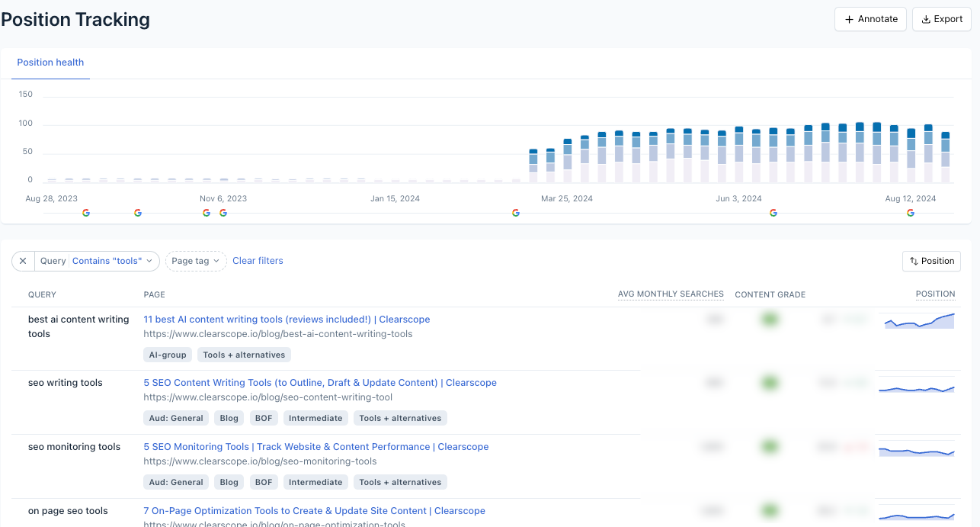
Task: Click the download icon inside the Export button
Action: click(924, 19)
